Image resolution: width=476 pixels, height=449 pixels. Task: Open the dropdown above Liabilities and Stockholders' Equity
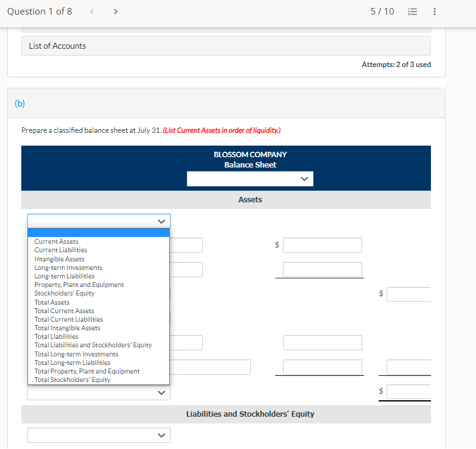click(99, 392)
